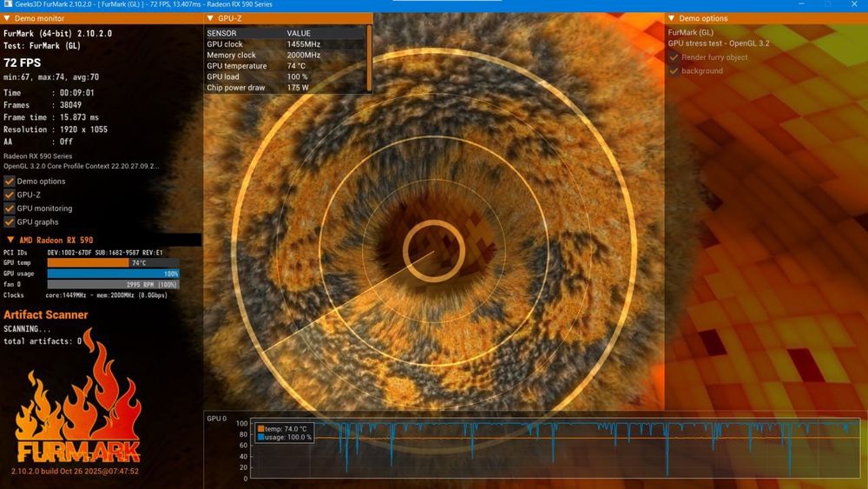Image resolution: width=868 pixels, height=489 pixels.
Task: Click the orange temp legend swatch
Action: point(260,429)
